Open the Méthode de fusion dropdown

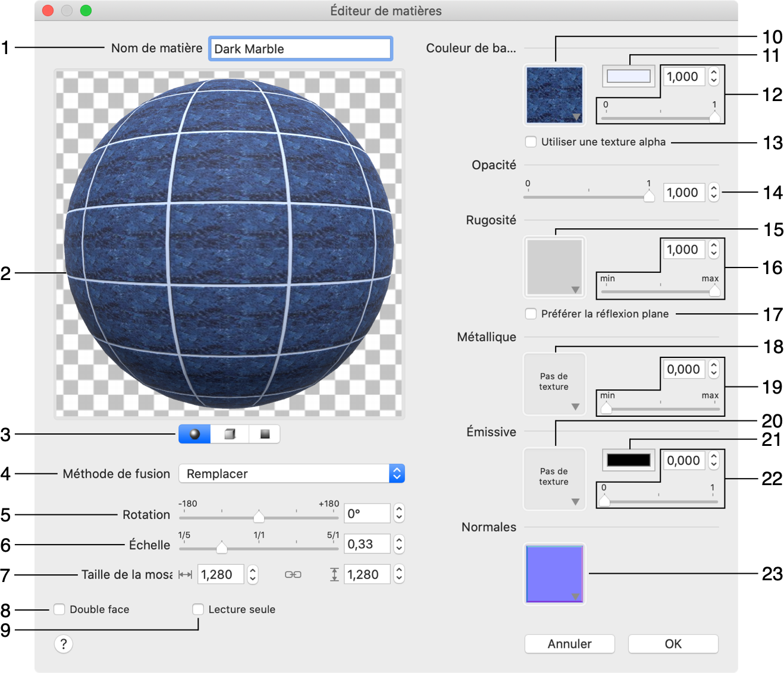291,474
